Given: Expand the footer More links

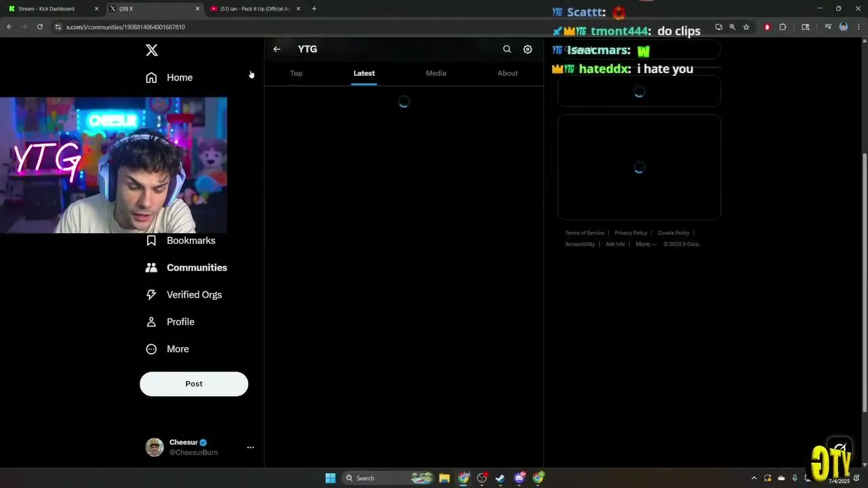Looking at the screenshot, I should (646, 244).
